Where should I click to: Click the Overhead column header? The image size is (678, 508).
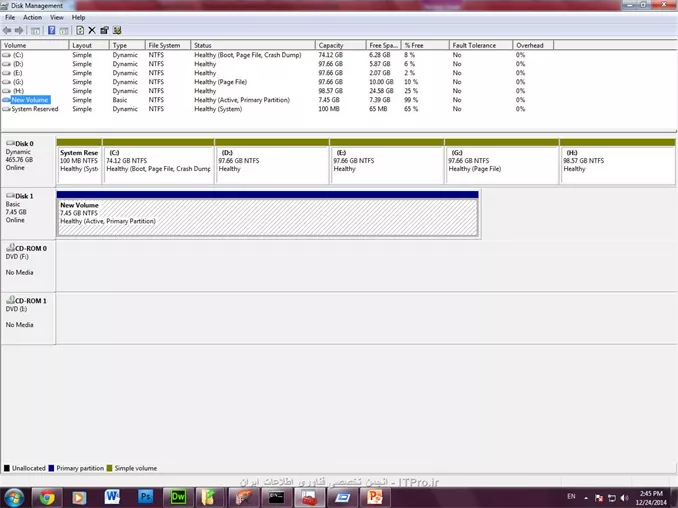(x=533, y=45)
